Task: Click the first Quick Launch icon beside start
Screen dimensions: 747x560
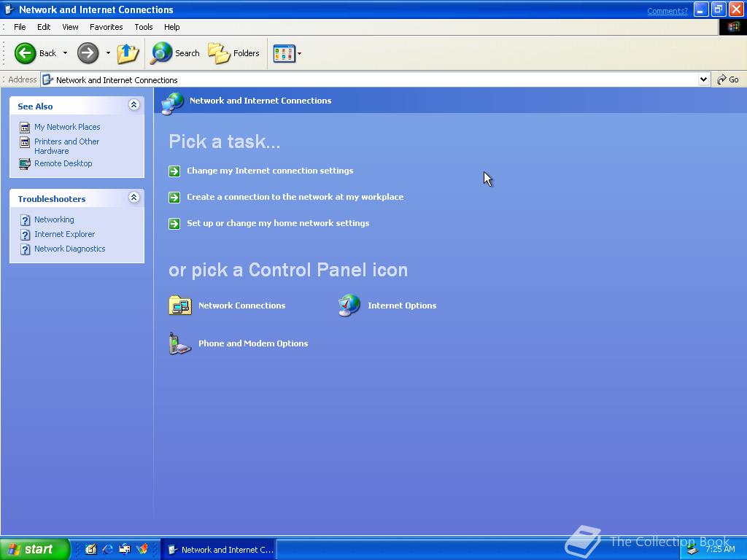Action: [x=91, y=549]
